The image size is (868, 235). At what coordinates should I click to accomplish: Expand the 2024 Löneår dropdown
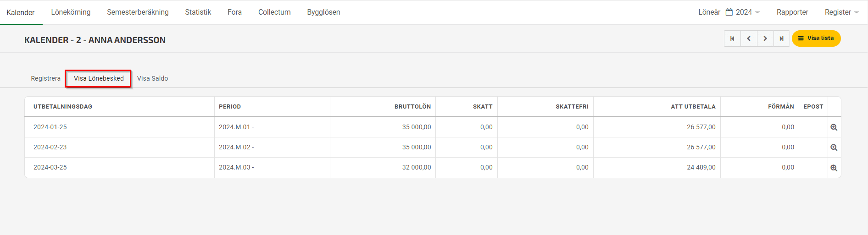pyautogui.click(x=747, y=12)
